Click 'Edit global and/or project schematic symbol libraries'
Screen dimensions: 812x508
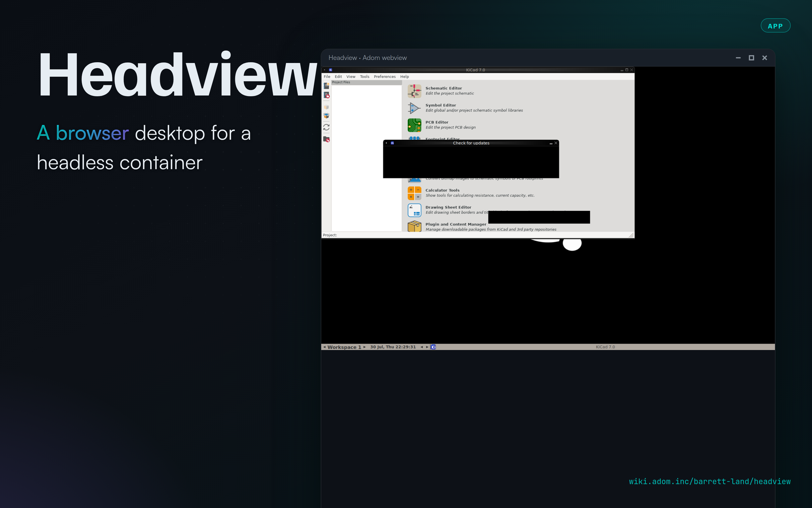[474, 111]
